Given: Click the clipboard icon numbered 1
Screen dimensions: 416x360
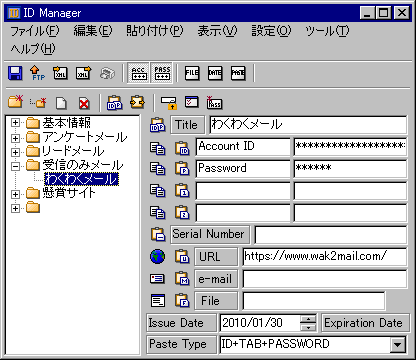Looking at the screenshot, I should [x=182, y=191].
